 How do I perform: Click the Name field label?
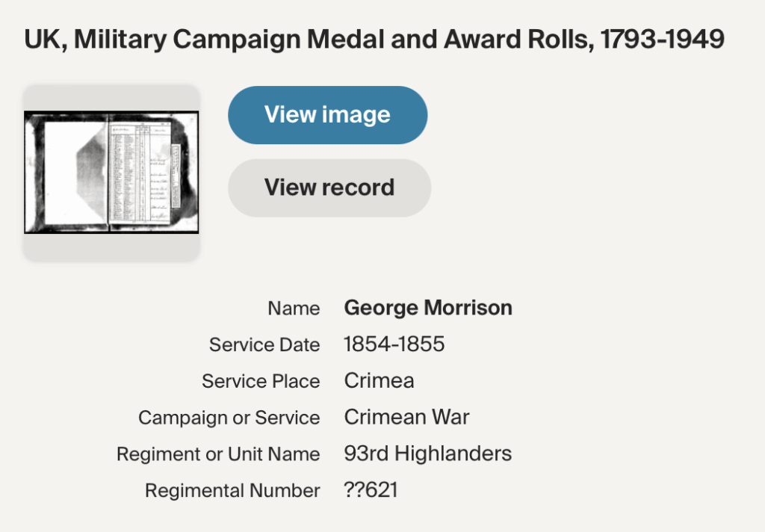tap(294, 309)
